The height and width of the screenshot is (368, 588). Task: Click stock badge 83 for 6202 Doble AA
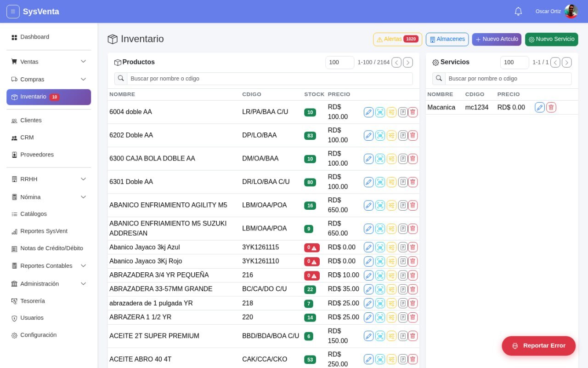310,136
